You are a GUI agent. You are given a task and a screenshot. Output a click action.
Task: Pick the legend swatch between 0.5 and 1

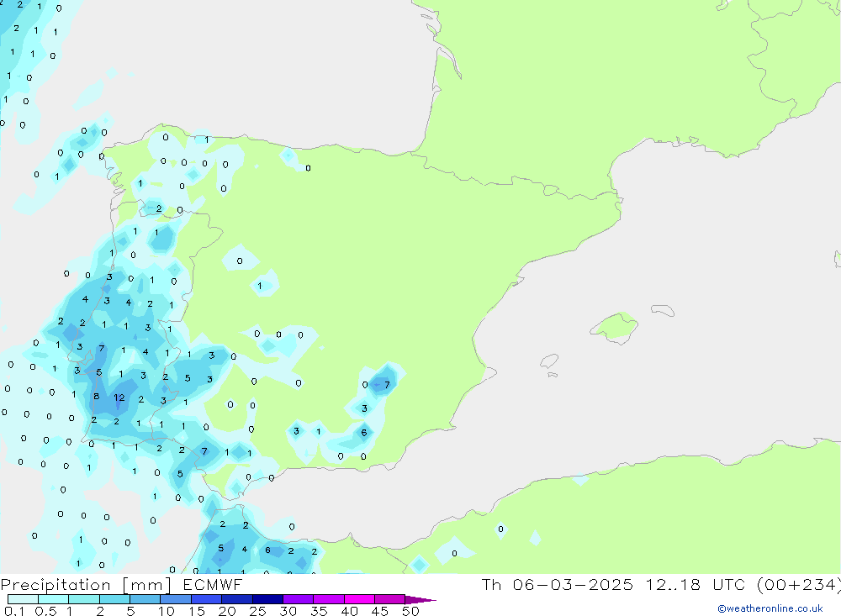pyautogui.click(x=54, y=599)
